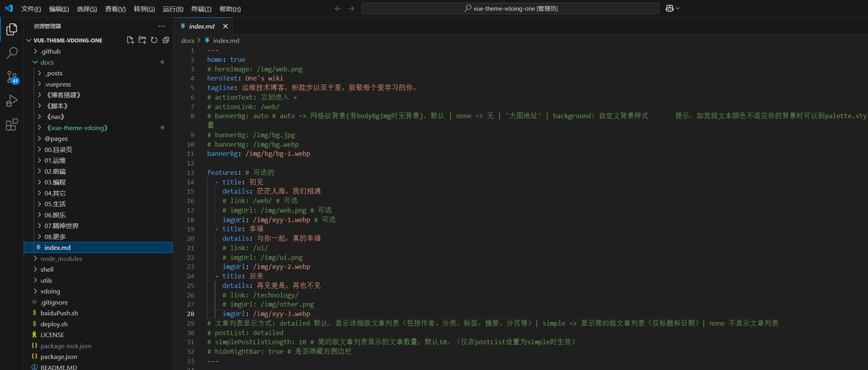
Task: Expand the node_modules folder
Action: (x=98, y=259)
